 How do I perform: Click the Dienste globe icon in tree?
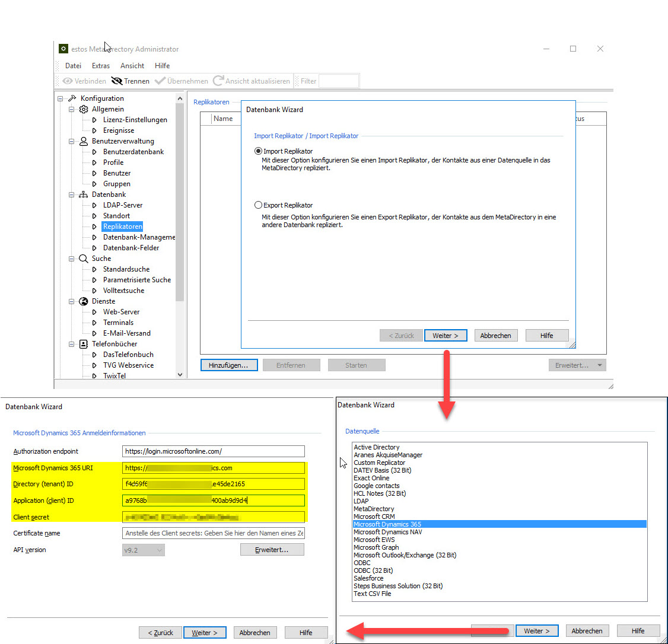coord(84,301)
